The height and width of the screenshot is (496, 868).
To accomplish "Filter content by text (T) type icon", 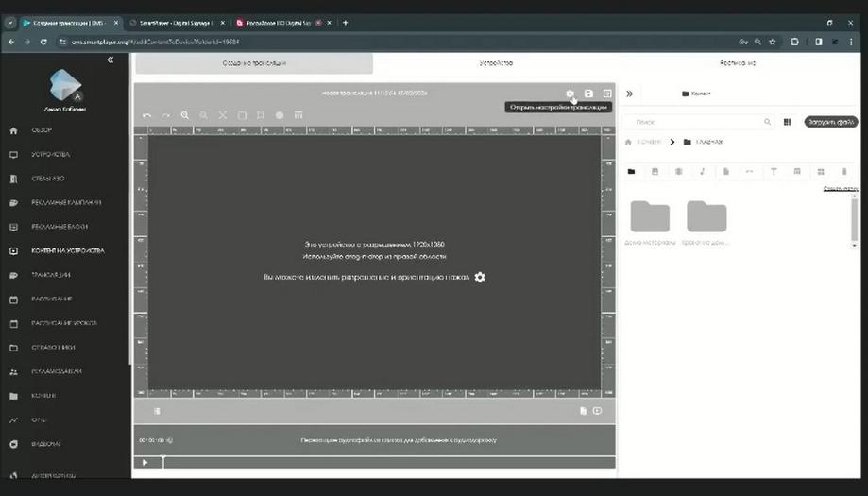I will point(774,172).
